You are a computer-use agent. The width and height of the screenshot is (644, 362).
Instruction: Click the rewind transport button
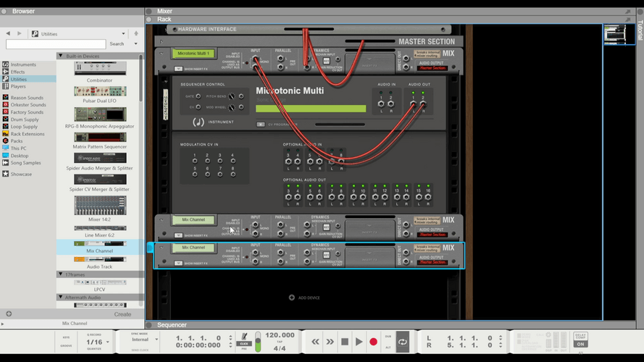point(315,342)
